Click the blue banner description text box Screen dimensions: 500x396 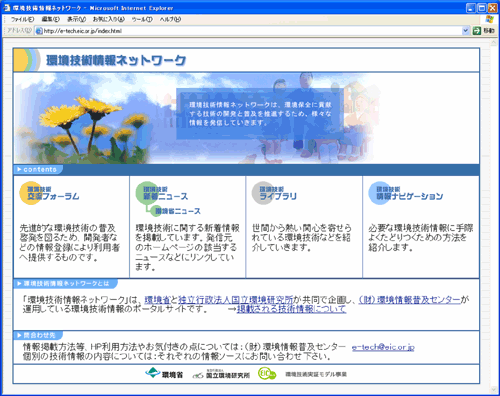point(260,114)
